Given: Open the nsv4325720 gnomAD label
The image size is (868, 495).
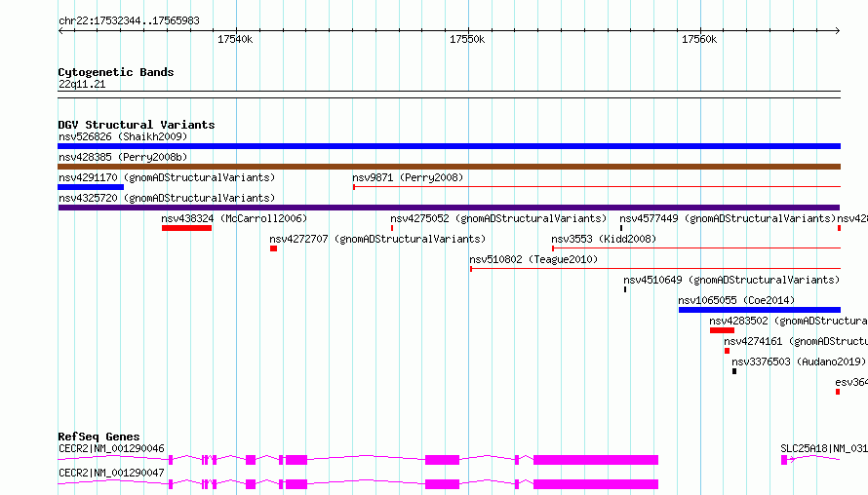Looking at the screenshot, I should click(167, 198).
